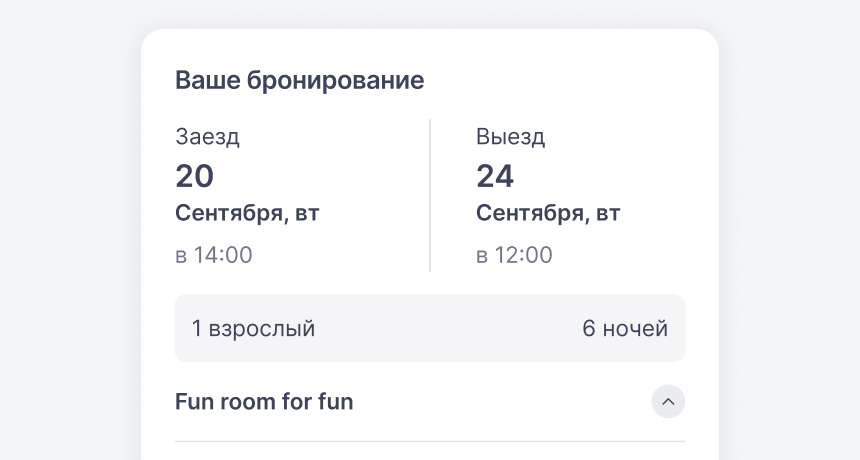Click Сентября, вт under check-out date
This screenshot has width=860, height=460.
(548, 213)
